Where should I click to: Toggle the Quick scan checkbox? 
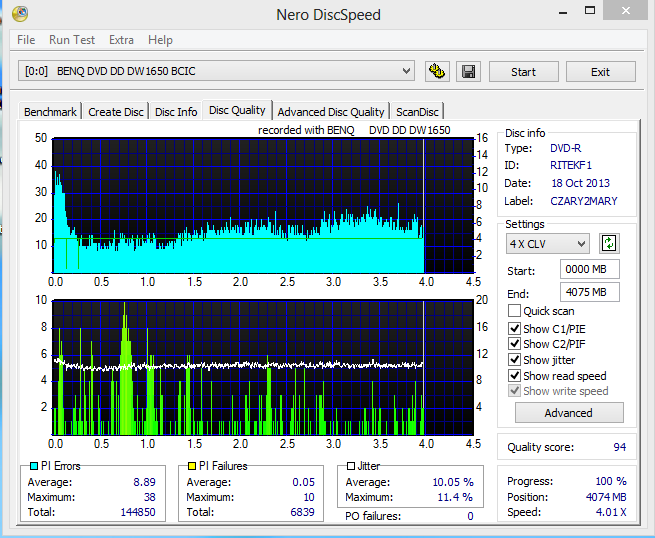click(x=514, y=311)
